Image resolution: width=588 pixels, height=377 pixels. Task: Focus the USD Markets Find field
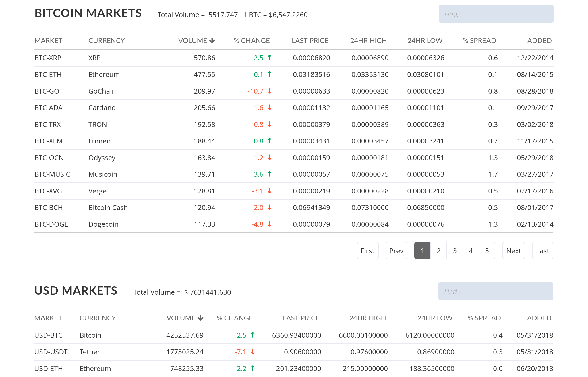pyautogui.click(x=496, y=292)
